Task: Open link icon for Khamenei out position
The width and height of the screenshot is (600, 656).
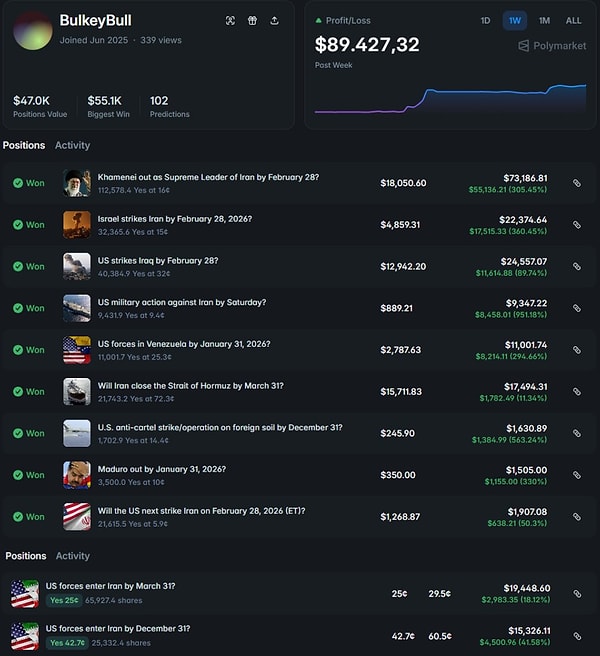Action: pos(577,183)
